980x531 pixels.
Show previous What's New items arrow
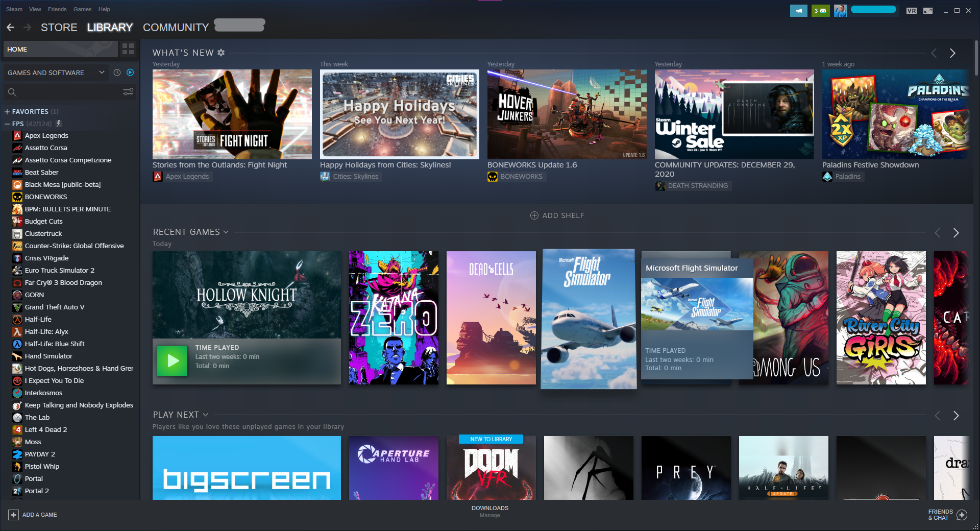pos(934,53)
